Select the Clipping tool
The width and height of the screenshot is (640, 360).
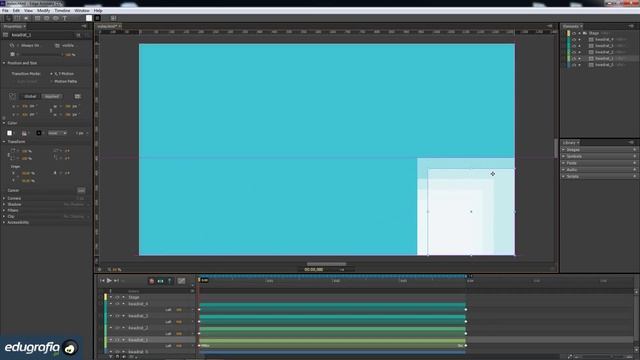(27, 18)
